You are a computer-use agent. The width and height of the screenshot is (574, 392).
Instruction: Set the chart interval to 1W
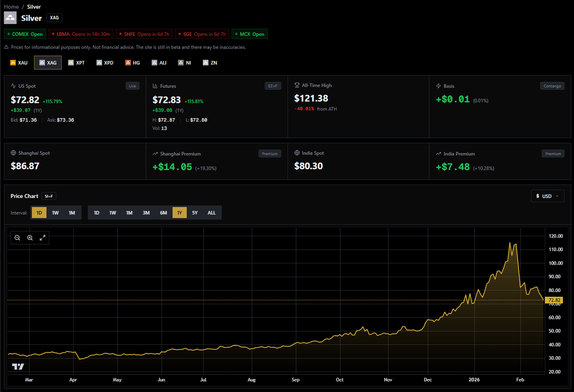click(x=55, y=213)
